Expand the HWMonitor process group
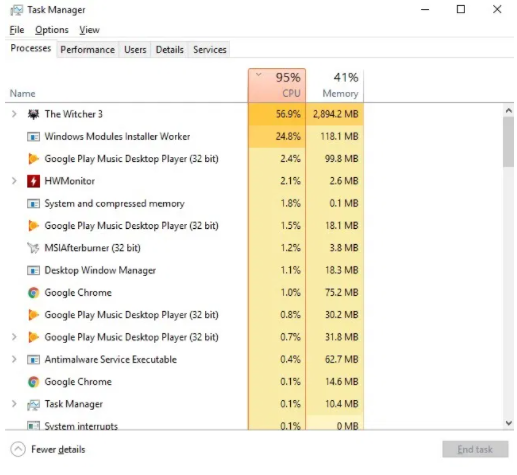The height and width of the screenshot is (475, 517). click(14, 181)
